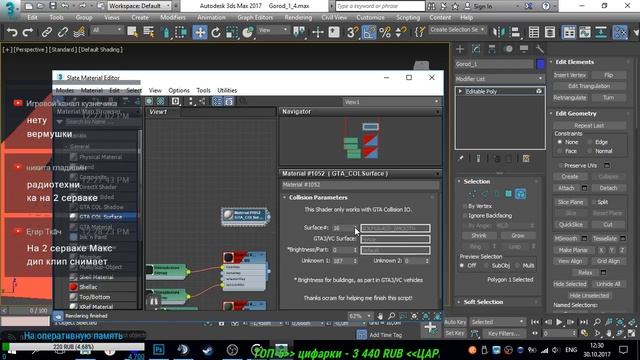Select the Normal constraint radio button

(590, 151)
